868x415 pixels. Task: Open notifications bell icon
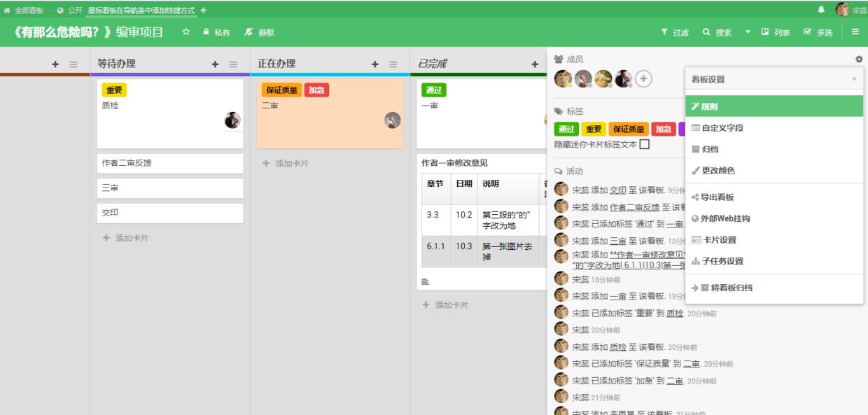pyautogui.click(x=821, y=10)
